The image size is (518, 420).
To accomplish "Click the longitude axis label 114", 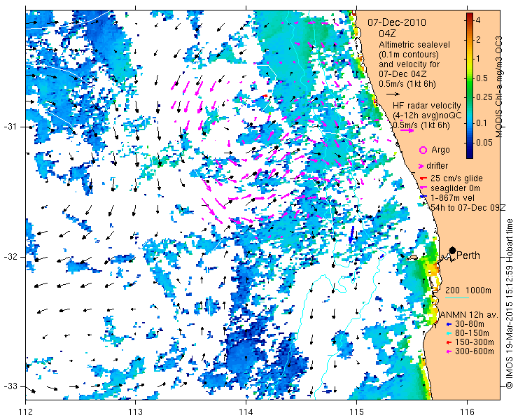I will pyautogui.click(x=246, y=412).
